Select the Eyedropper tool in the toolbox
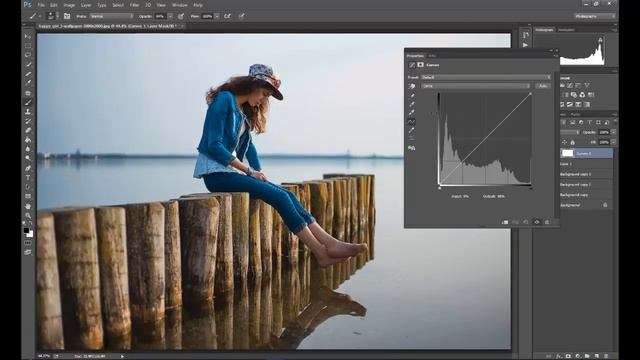The width and height of the screenshot is (640, 360). [28, 83]
